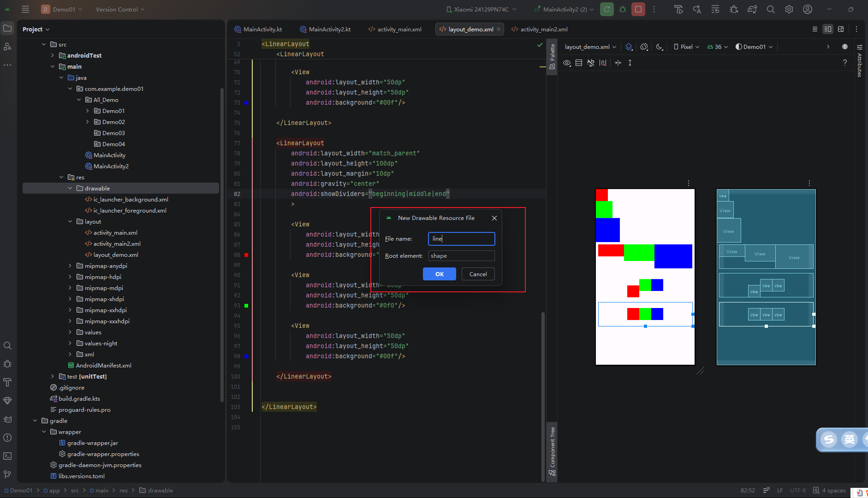Expand the mipmap-hdpi folder
The height and width of the screenshot is (498, 868).
click(70, 277)
